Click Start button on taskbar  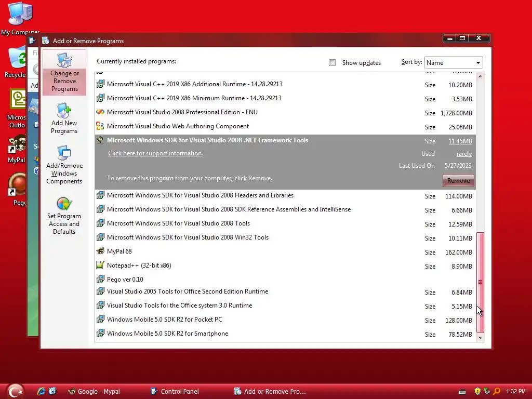pos(15,391)
